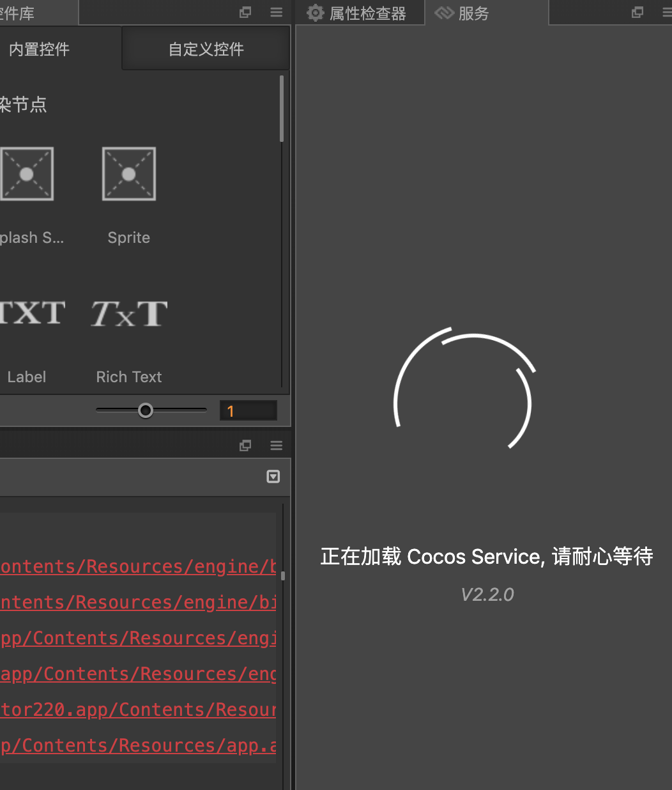The image size is (672, 790).
Task: Open log link 'app/Contents/Resources/eng'
Action: tap(138, 674)
